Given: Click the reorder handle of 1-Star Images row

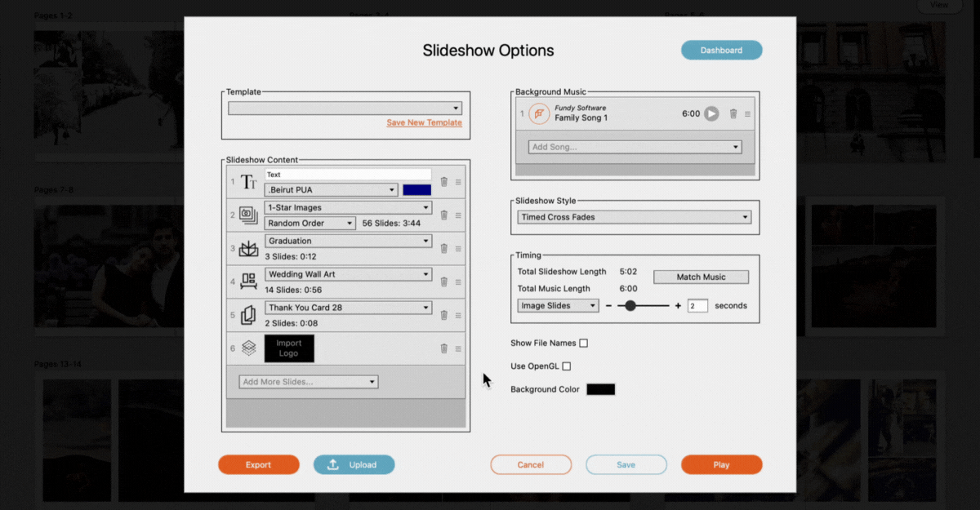Looking at the screenshot, I should [458, 215].
